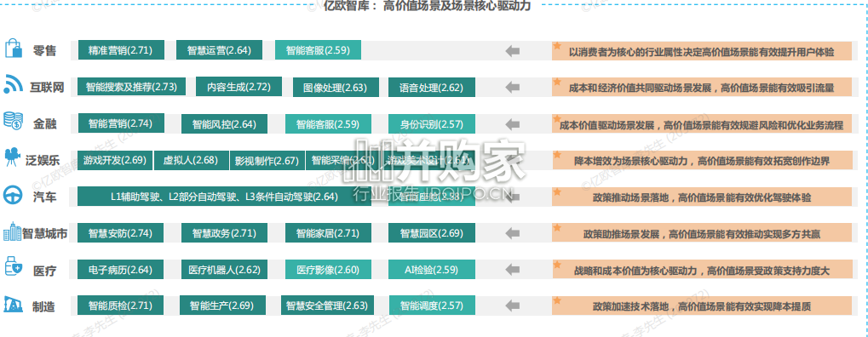This screenshot has width=868, height=337.
Task: Select the 智慧安全管理(2.63) box
Action: [x=327, y=306]
